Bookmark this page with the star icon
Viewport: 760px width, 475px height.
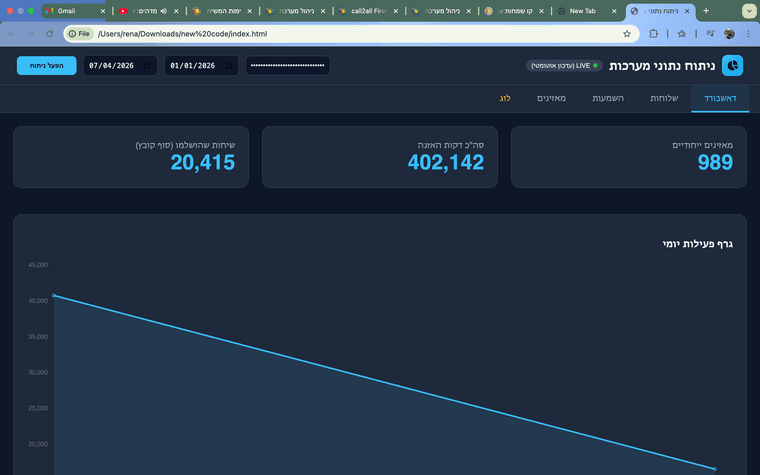tap(627, 33)
